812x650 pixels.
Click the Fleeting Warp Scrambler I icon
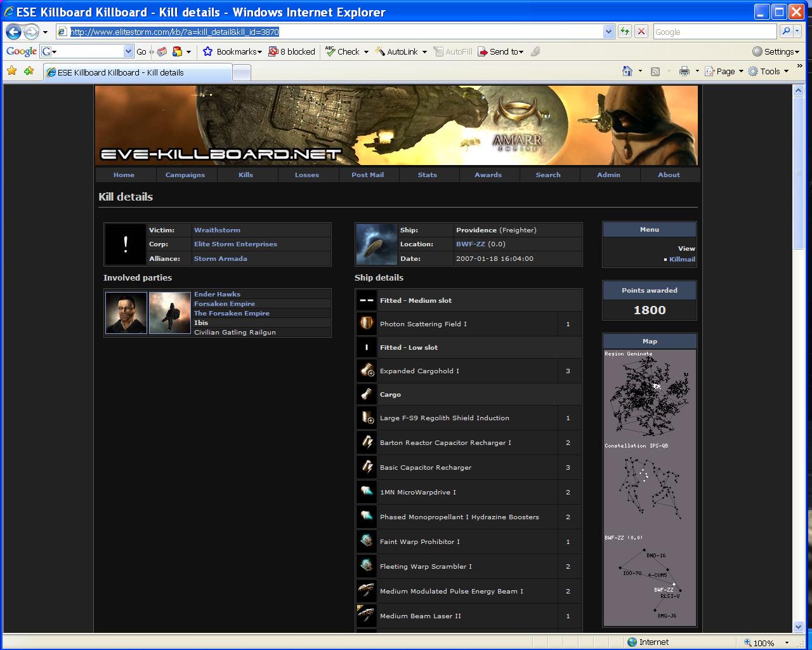367,566
